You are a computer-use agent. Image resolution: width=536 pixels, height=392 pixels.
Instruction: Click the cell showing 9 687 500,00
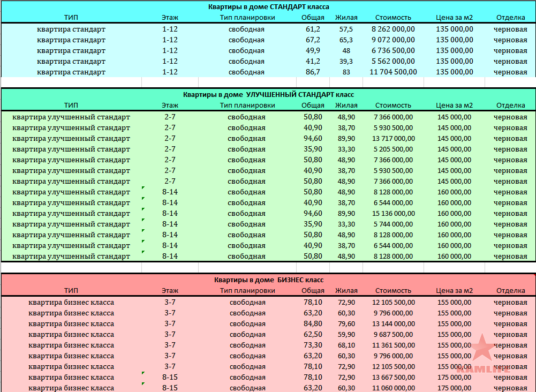click(393, 335)
